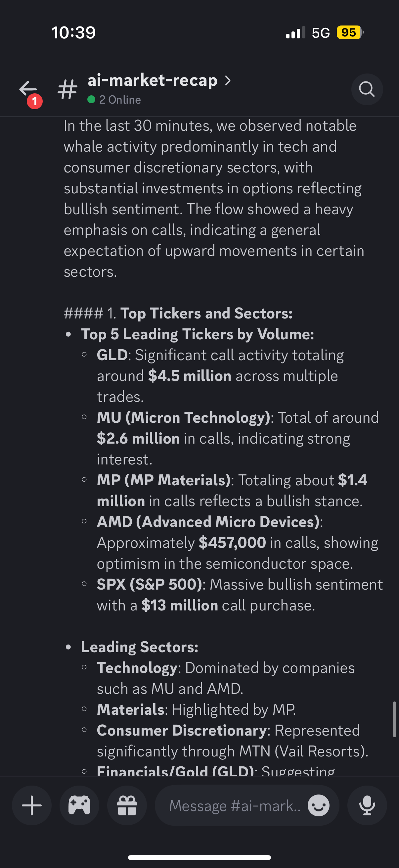Tap the gift icon to send gift
Image resolution: width=399 pixels, height=868 pixels.
pos(127,805)
